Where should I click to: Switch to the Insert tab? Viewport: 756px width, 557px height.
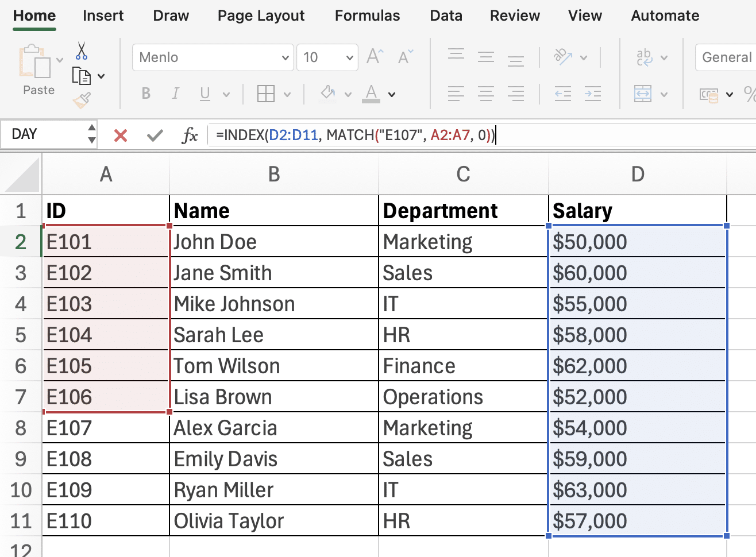(x=103, y=16)
